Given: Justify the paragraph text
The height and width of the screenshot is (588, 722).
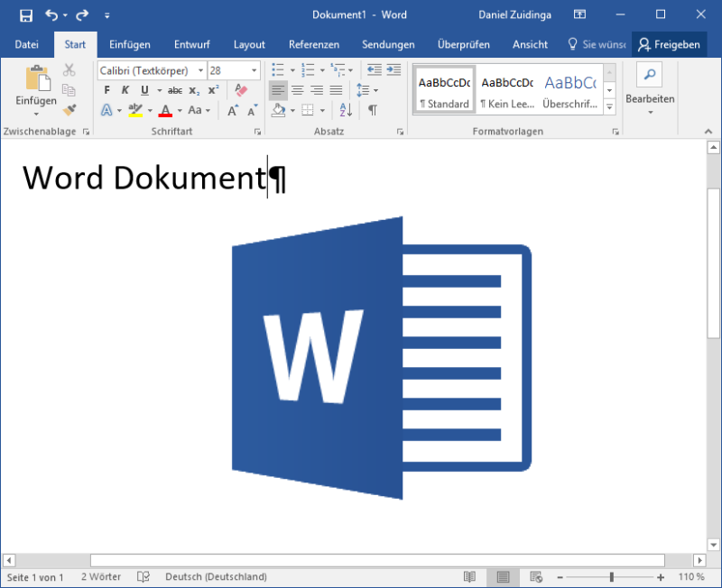Looking at the screenshot, I should click(336, 90).
